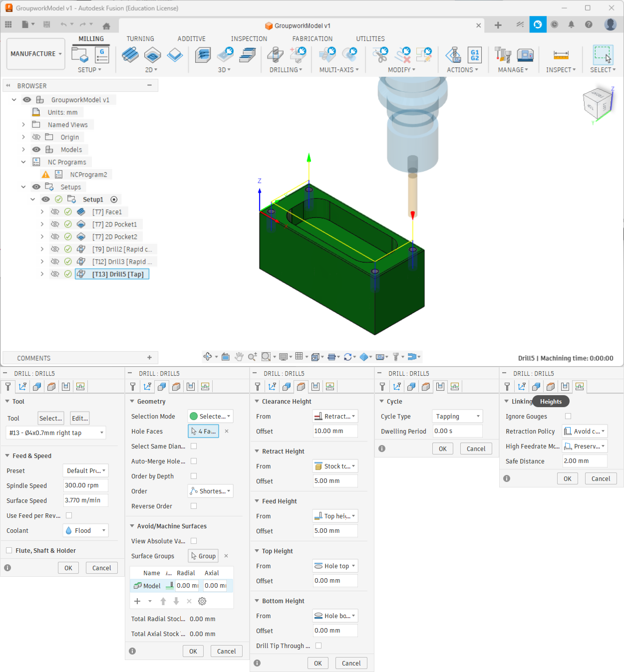Expand the Named Views tree node
The image size is (624, 672).
click(23, 124)
